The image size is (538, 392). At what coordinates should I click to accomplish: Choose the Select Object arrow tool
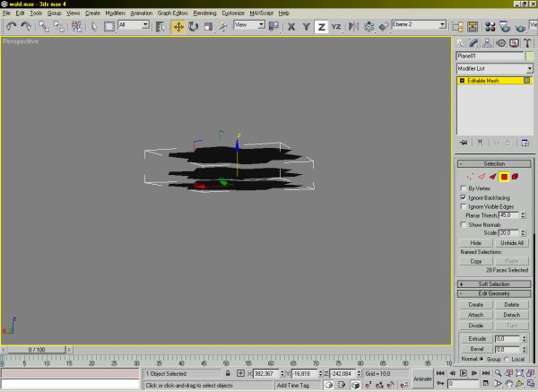coord(94,26)
